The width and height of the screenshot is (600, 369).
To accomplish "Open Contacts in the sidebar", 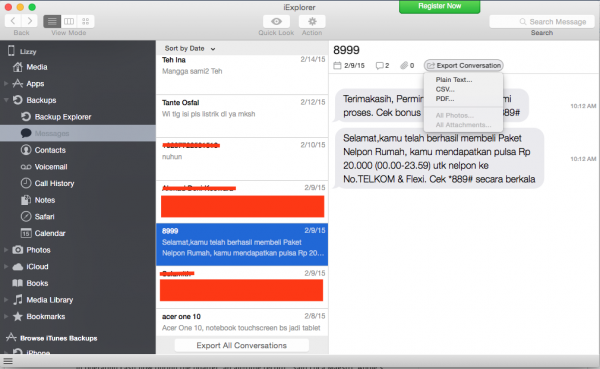I will (50, 150).
